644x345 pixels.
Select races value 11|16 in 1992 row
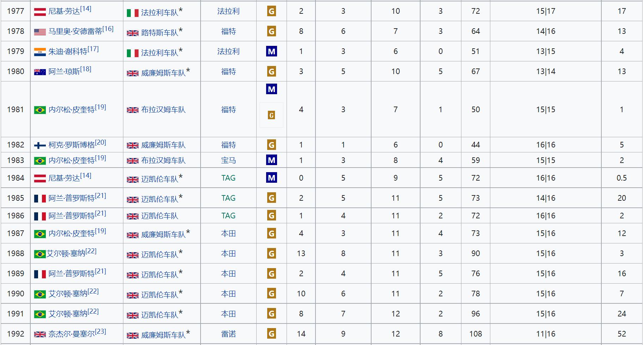[x=546, y=334]
